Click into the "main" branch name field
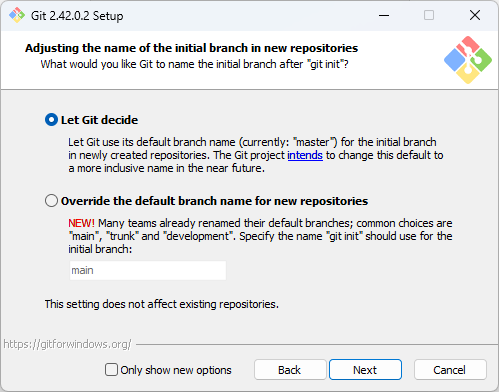The width and height of the screenshot is (499, 392). pos(148,270)
